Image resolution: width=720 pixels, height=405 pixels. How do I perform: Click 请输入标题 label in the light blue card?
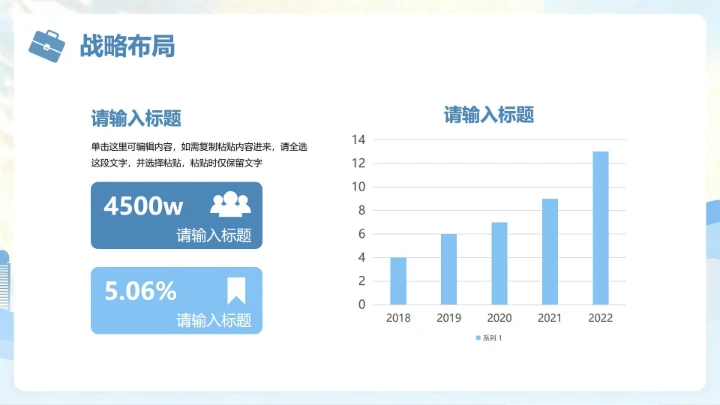213,321
